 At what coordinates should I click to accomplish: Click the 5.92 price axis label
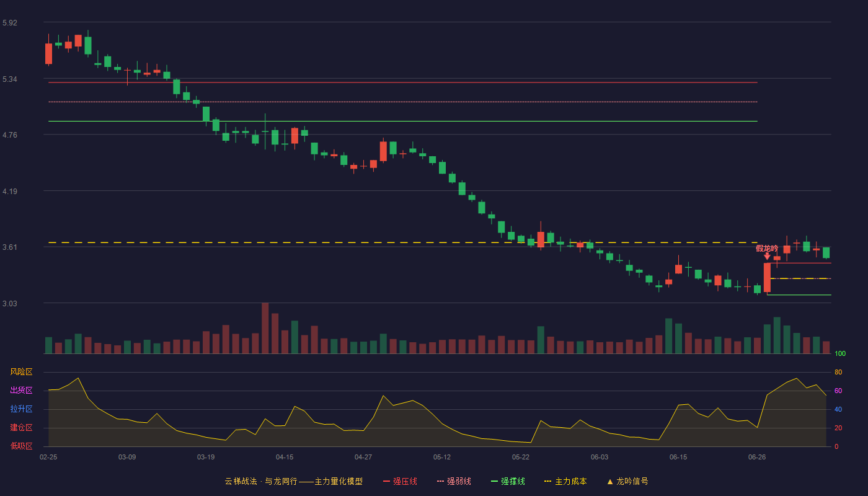[10, 23]
